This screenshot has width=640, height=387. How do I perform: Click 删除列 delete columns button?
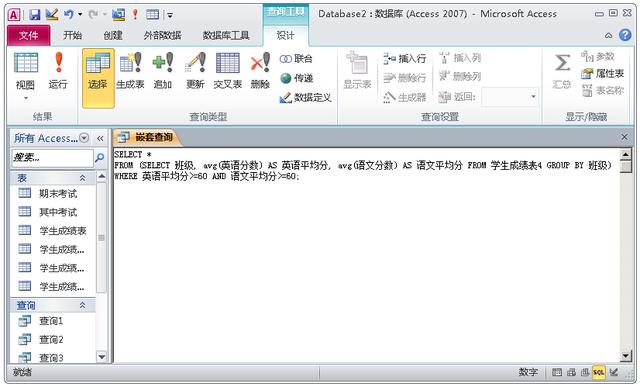coord(460,76)
